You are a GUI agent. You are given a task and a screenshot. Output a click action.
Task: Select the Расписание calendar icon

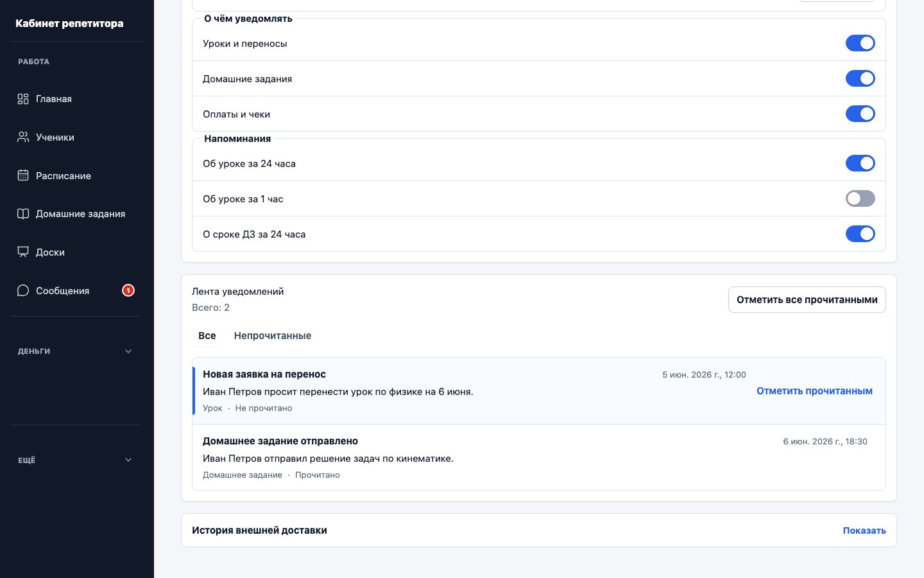[x=23, y=176]
